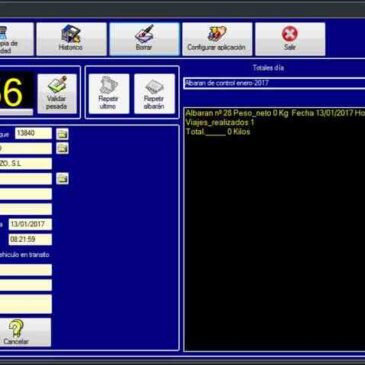This screenshot has height=365, width=365.
Task: Click the Repetir albarán button
Action: tap(154, 94)
